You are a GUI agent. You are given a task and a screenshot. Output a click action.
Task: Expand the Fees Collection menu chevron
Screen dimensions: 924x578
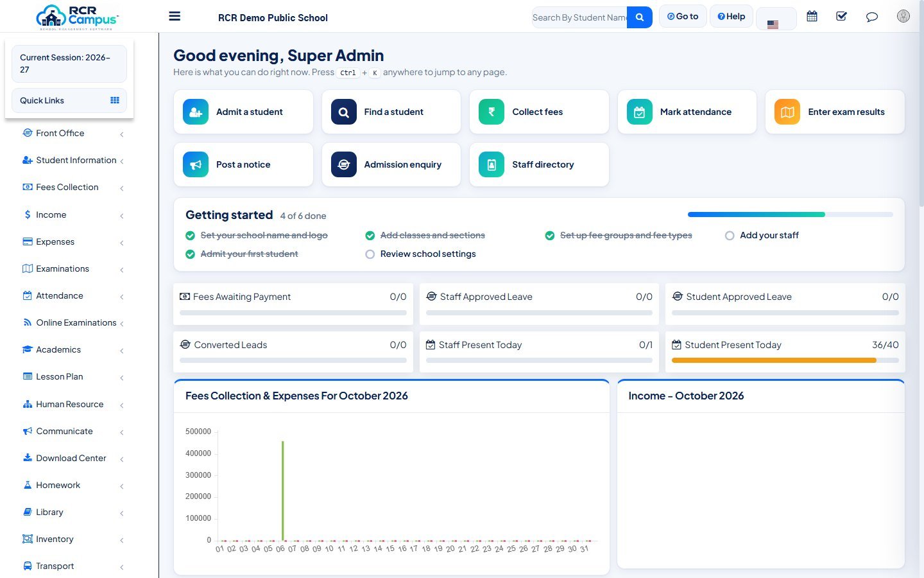(122, 188)
